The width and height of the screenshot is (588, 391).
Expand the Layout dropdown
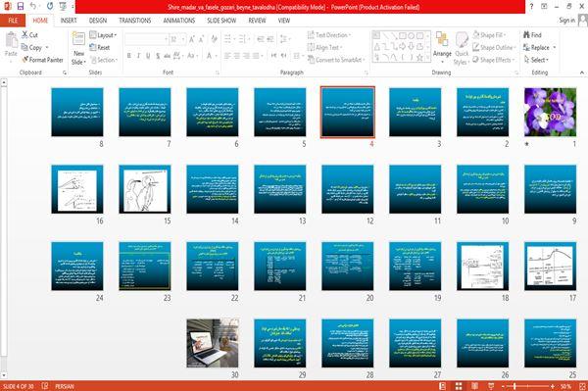click(x=103, y=35)
